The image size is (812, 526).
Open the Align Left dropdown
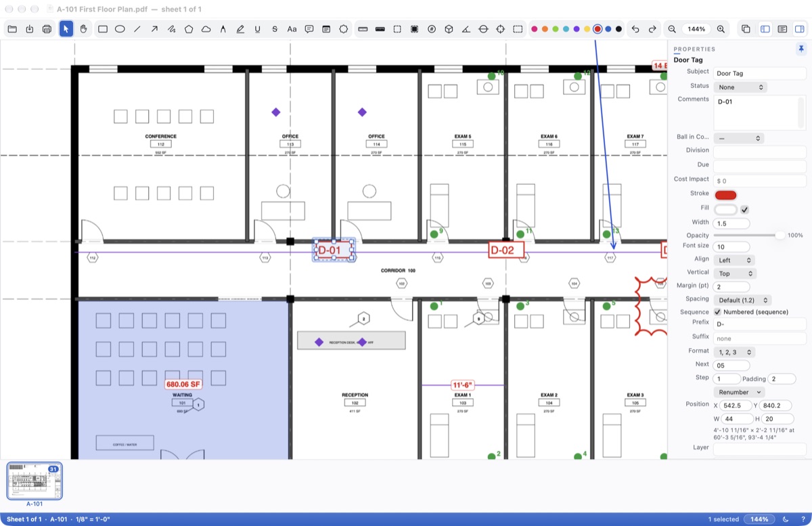coord(734,260)
